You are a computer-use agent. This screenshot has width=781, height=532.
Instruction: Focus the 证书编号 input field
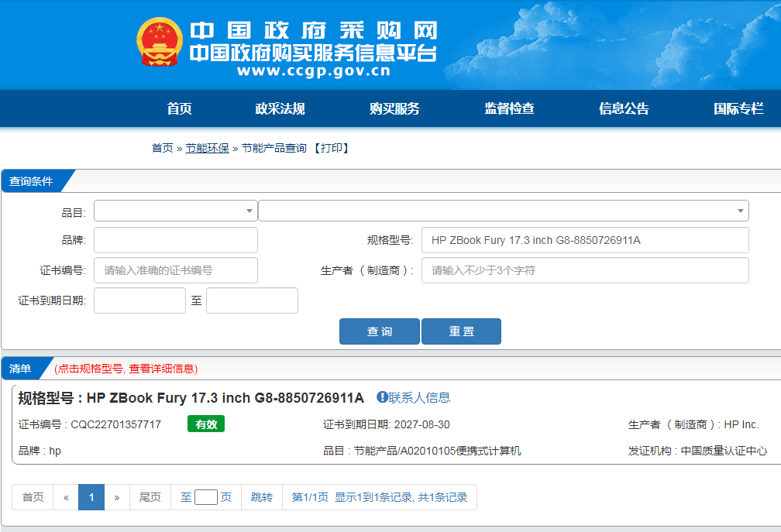(x=176, y=270)
